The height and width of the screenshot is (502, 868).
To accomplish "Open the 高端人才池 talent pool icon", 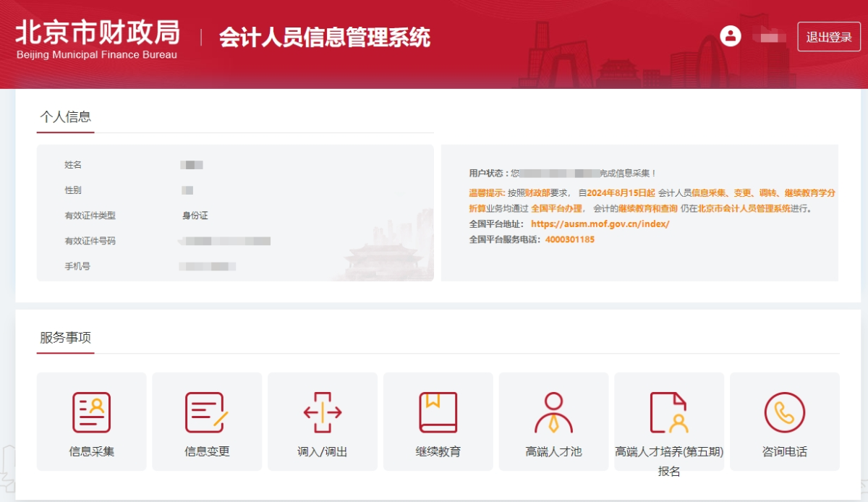I will [554, 411].
